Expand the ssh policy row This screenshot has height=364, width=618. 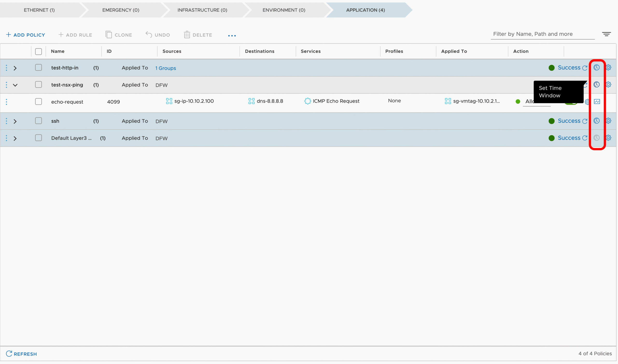click(15, 121)
